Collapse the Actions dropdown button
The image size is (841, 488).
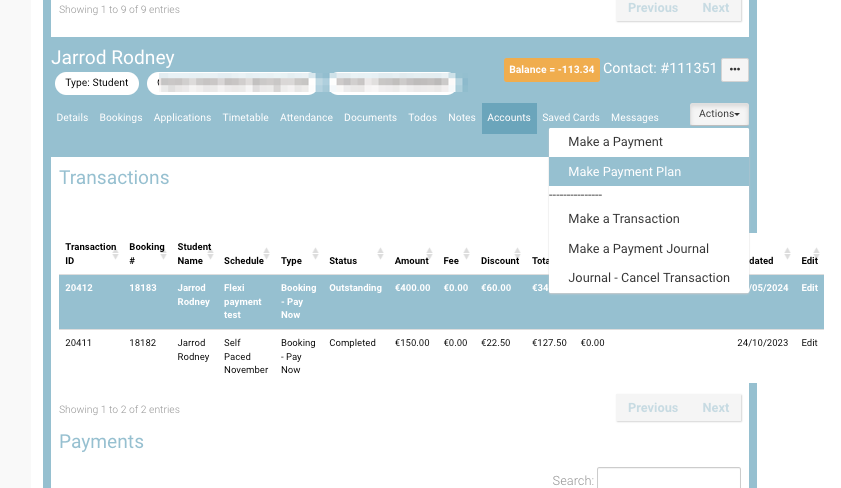coord(719,114)
